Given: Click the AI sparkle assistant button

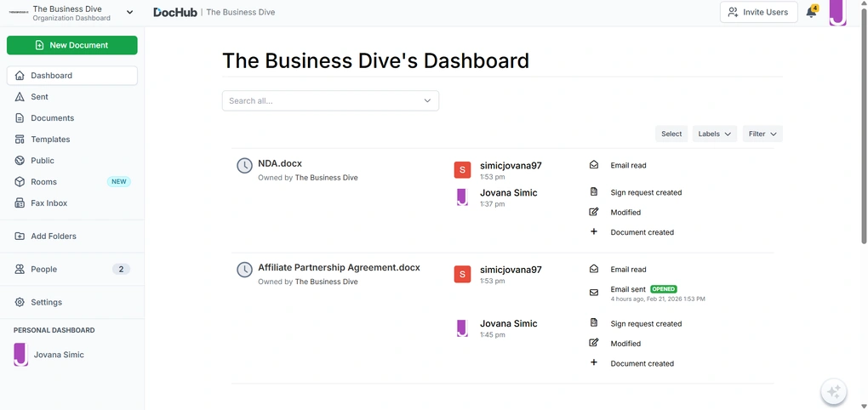Looking at the screenshot, I should [834, 392].
